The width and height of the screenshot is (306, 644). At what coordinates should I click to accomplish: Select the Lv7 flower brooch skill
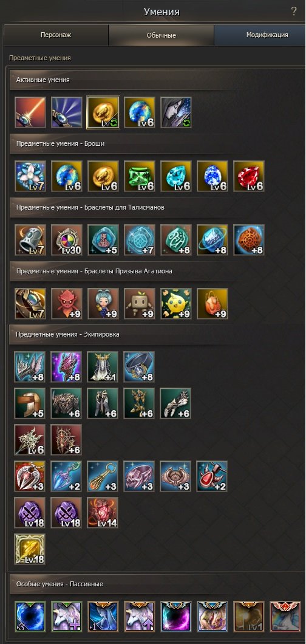[30, 176]
